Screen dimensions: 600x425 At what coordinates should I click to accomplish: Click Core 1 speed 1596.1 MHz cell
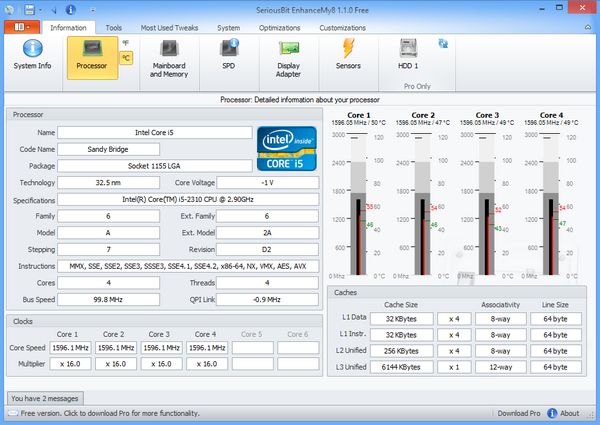tap(70, 348)
